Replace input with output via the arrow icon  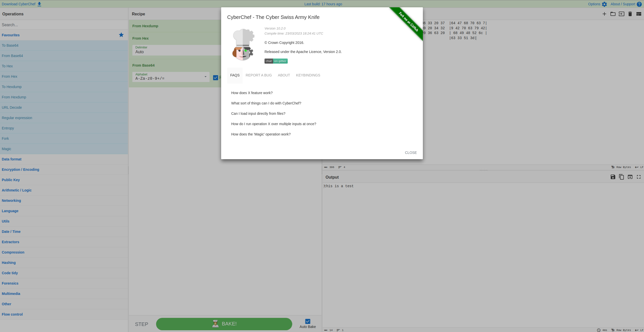tap(630, 177)
